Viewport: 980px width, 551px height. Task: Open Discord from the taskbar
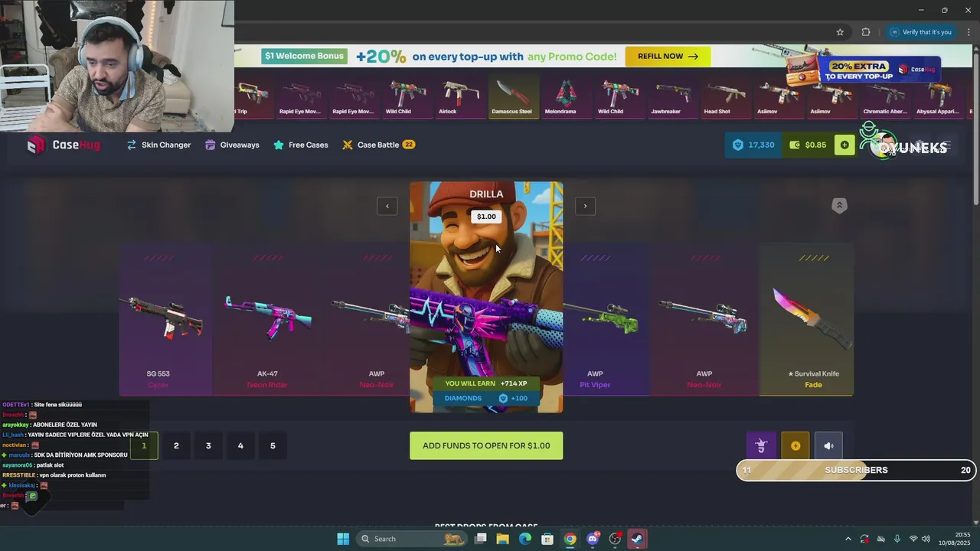tap(593, 539)
